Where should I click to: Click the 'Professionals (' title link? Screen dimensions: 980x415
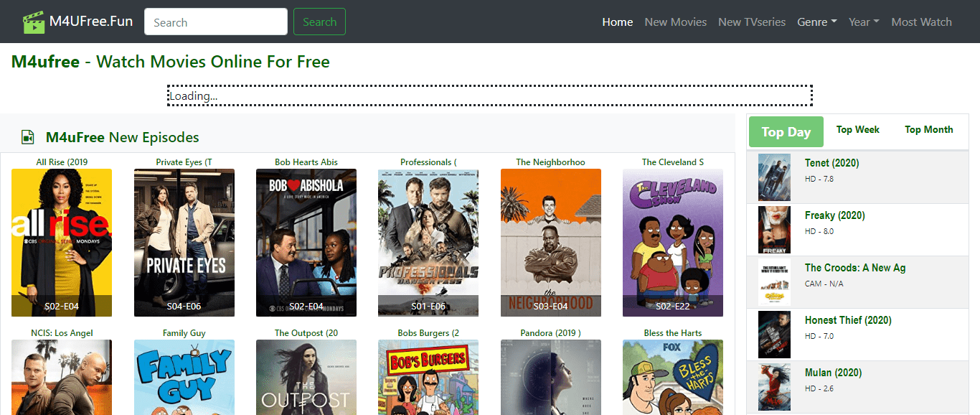428,162
